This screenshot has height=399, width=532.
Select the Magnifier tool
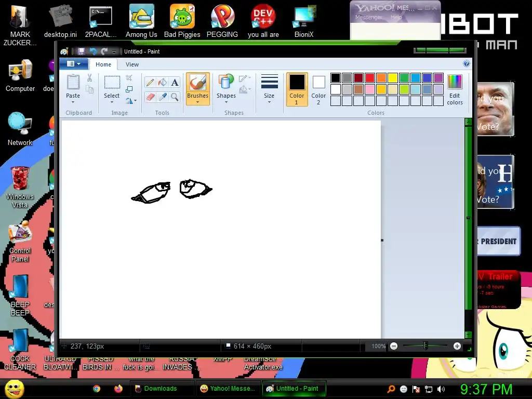[x=175, y=97]
